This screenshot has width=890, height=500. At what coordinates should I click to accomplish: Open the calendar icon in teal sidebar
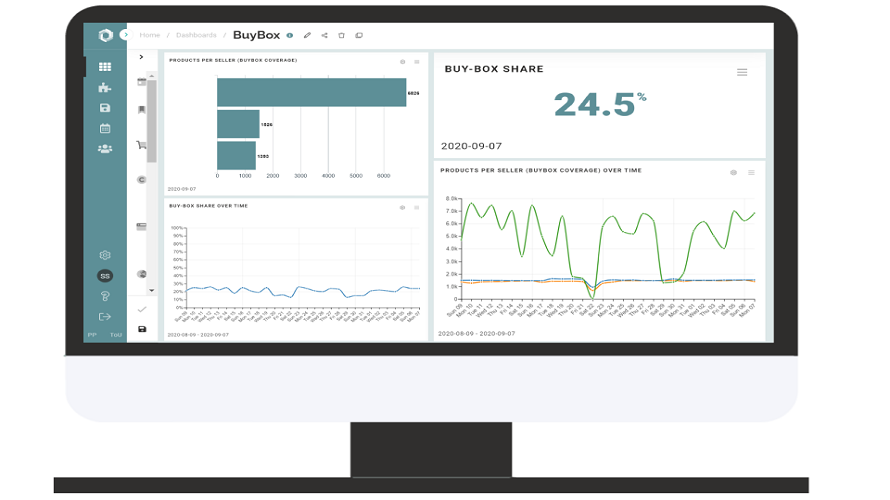(x=105, y=128)
